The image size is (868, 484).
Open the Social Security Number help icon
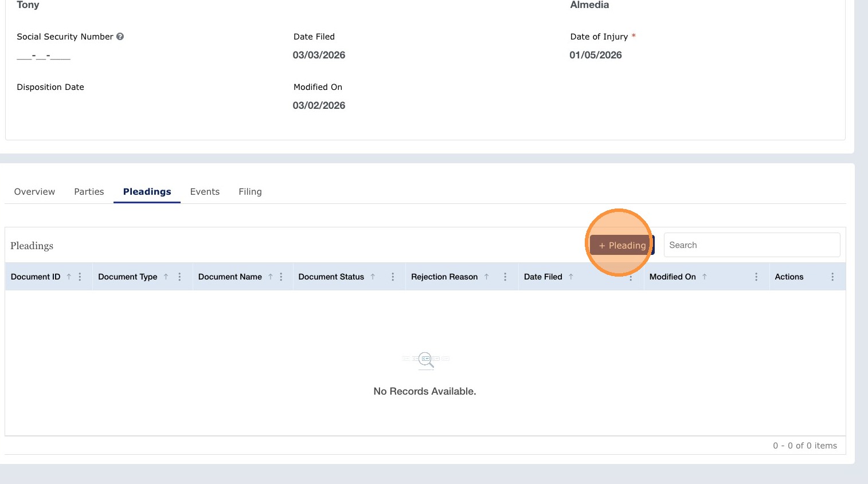120,36
